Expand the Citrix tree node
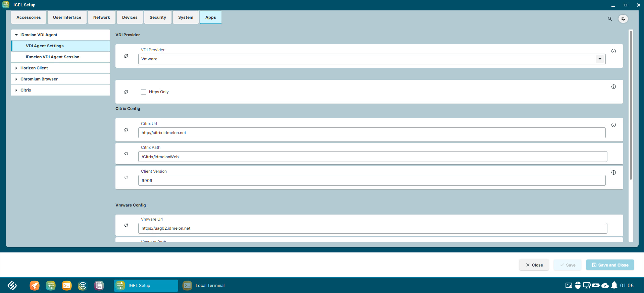This screenshot has width=644, height=293. 16,90
